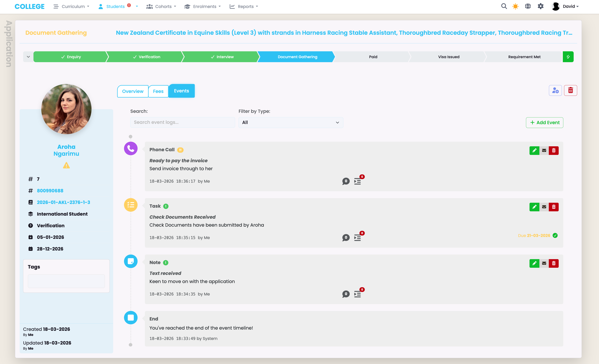The image size is (599, 364).
Task: Collapse the application stages bar chevron
Action: point(28,57)
